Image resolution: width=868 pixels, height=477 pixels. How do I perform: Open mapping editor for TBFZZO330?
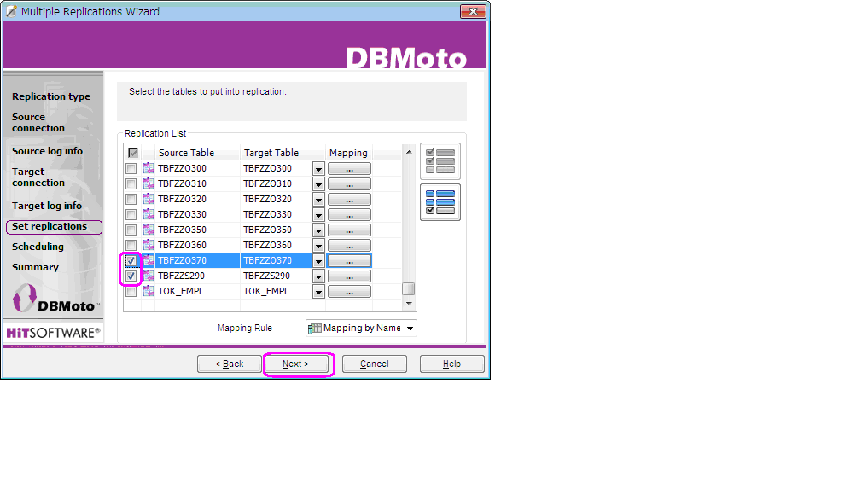[349, 215]
